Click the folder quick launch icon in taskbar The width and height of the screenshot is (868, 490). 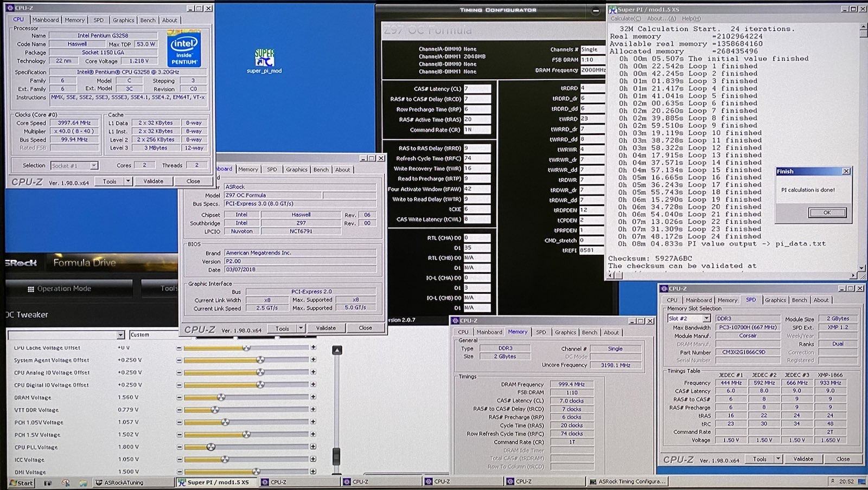point(83,482)
